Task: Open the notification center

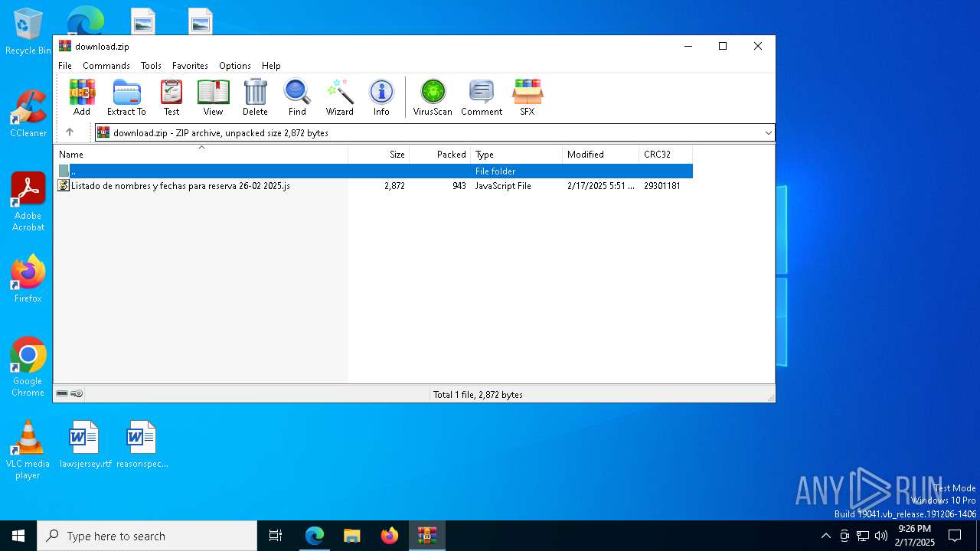Action: pyautogui.click(x=955, y=536)
